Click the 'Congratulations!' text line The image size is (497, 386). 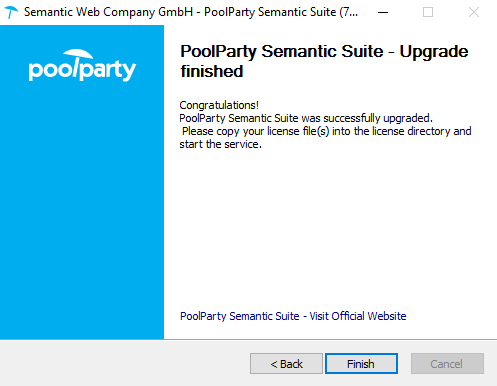[x=219, y=105]
